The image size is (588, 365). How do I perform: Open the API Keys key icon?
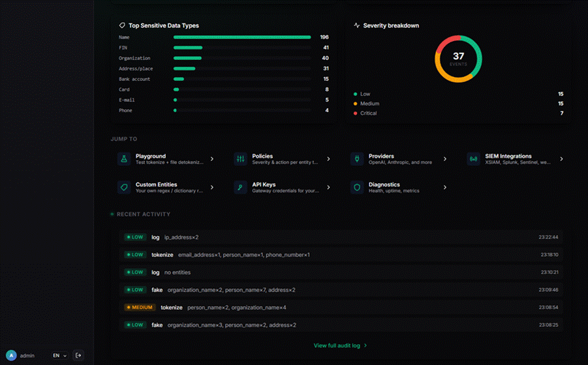point(240,187)
